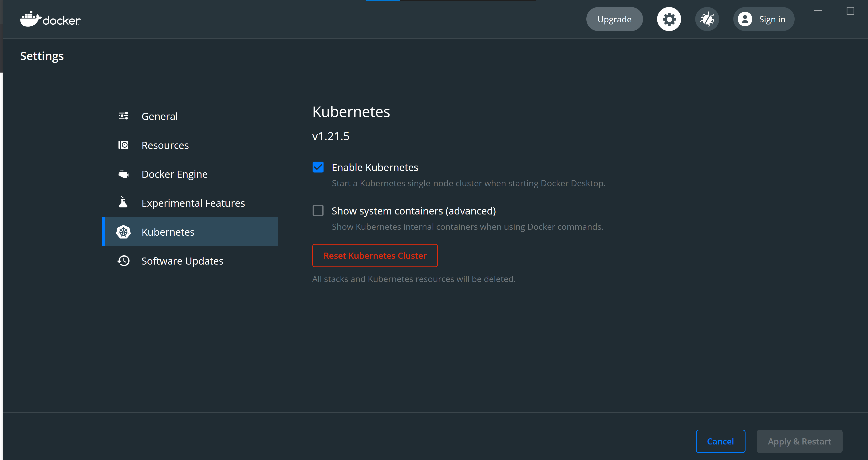Uncheck the Enable Kubernetes checkbox

(x=318, y=167)
